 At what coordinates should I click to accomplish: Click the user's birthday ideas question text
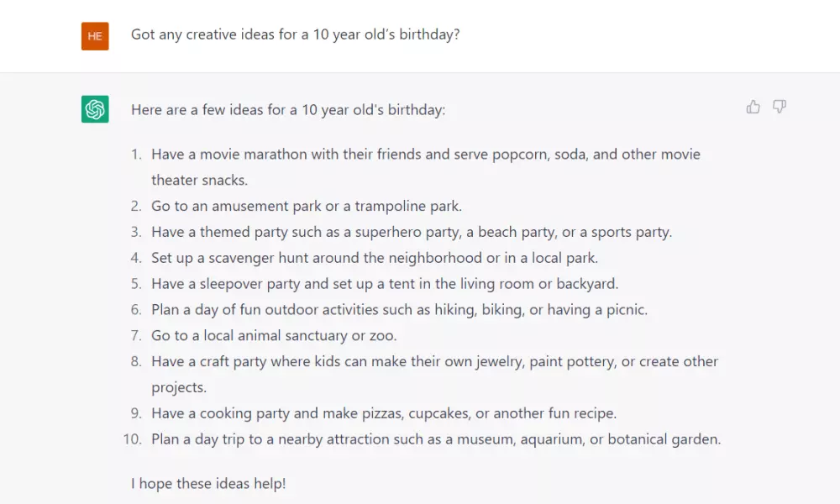point(295,35)
